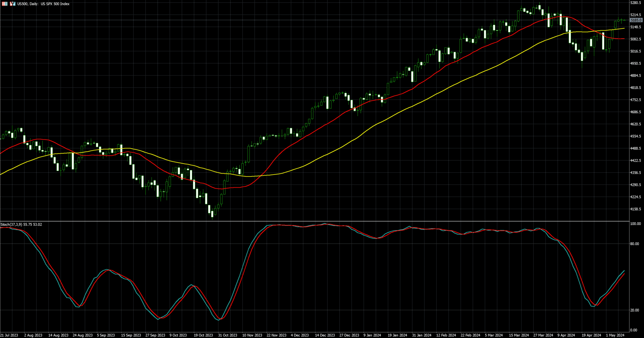Select the highlighted 5185.0 current price tag
This screenshot has height=338, width=644.
pyautogui.click(x=636, y=20)
